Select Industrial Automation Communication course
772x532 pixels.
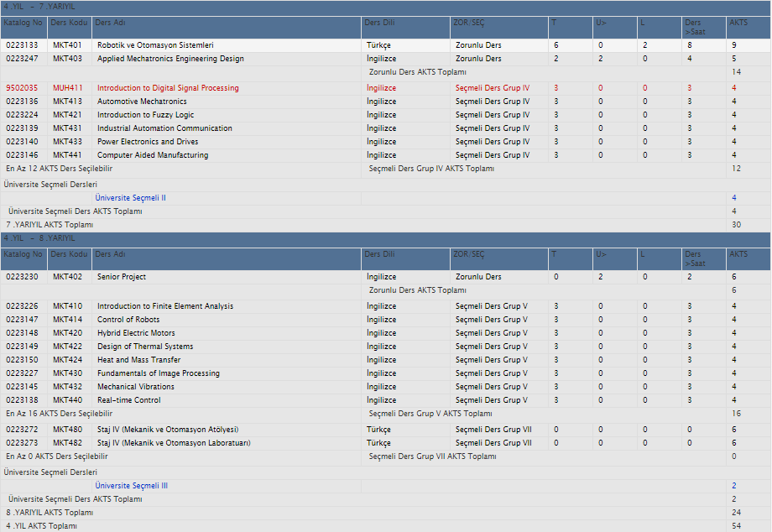pyautogui.click(x=164, y=128)
